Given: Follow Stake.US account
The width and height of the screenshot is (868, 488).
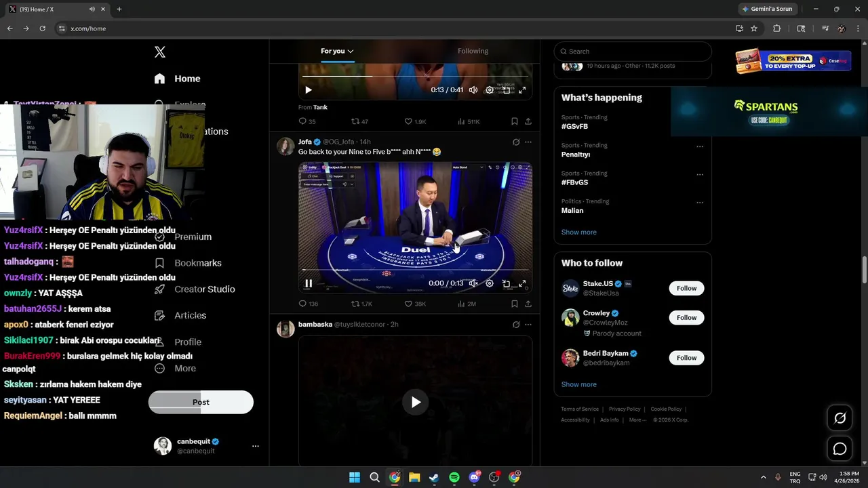Looking at the screenshot, I should click(x=686, y=288).
